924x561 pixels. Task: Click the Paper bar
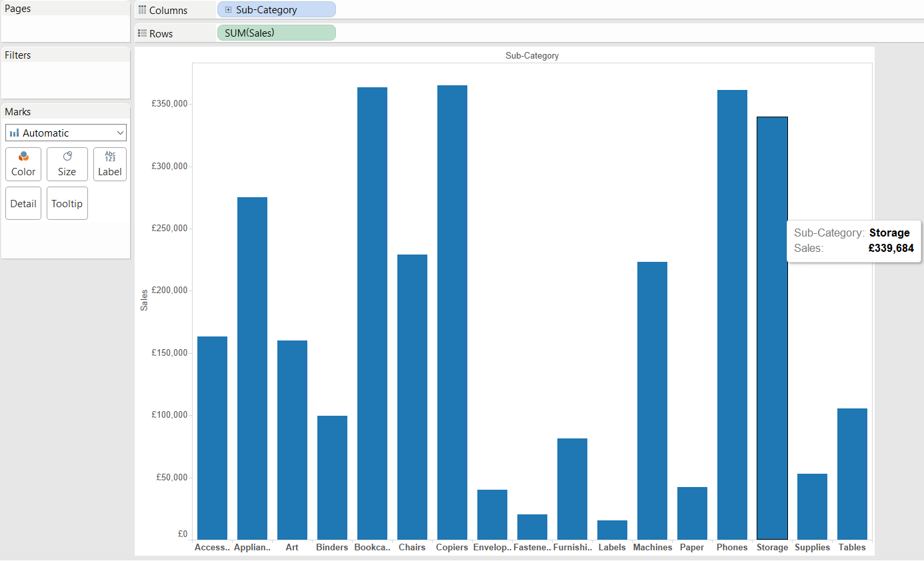click(692, 513)
